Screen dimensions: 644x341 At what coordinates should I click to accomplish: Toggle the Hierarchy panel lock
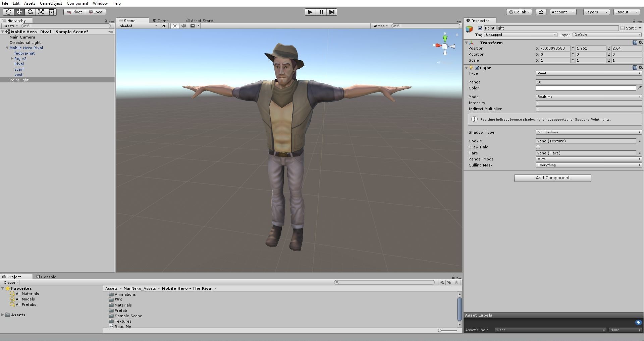pos(106,21)
